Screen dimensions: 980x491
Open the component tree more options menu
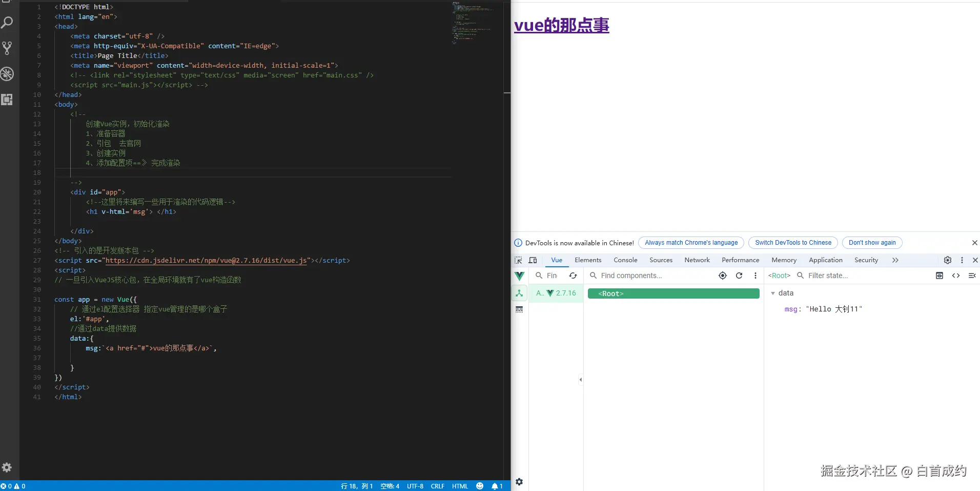pyautogui.click(x=756, y=276)
